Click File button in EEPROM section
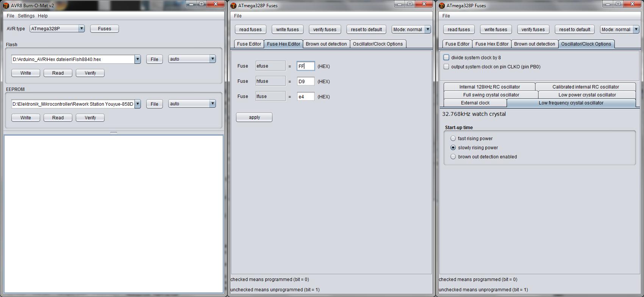 (155, 104)
